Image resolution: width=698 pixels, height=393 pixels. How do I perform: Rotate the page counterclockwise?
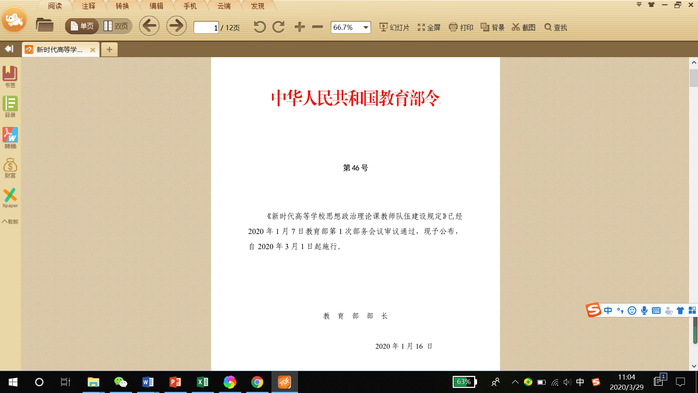[260, 27]
